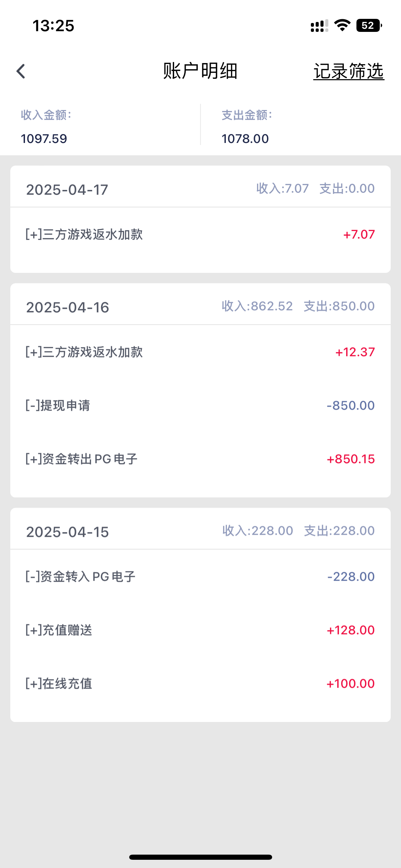The image size is (401, 868).
Task: Tap the cellular signal bars icon
Action: click(x=319, y=26)
